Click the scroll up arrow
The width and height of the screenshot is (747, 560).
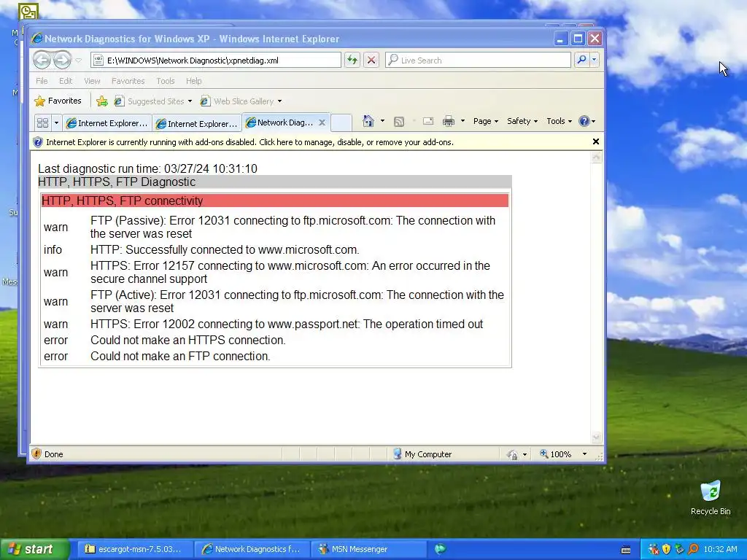597,157
